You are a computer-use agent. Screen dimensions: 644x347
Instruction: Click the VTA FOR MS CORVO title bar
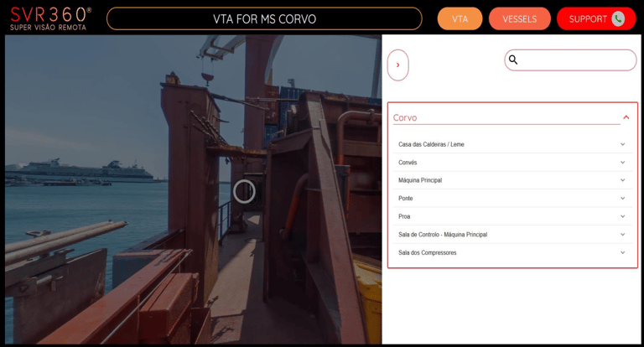point(264,19)
